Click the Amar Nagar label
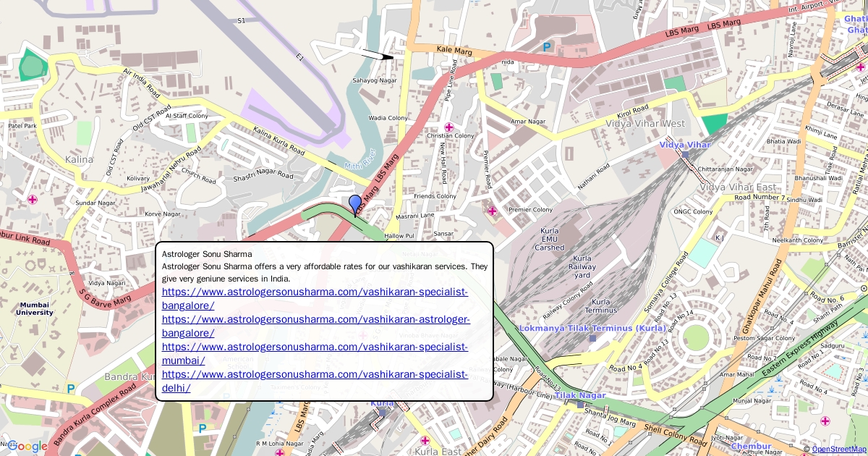The image size is (868, 456). 528,122
